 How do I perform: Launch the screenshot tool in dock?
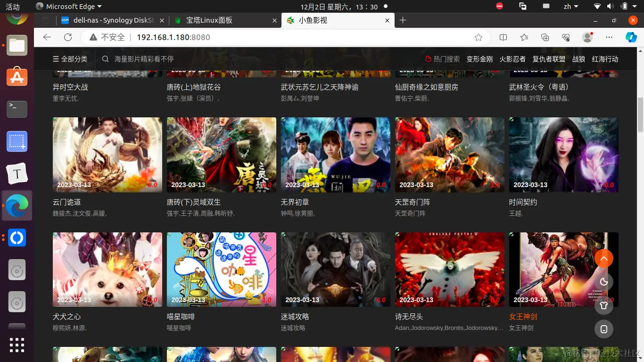17,141
